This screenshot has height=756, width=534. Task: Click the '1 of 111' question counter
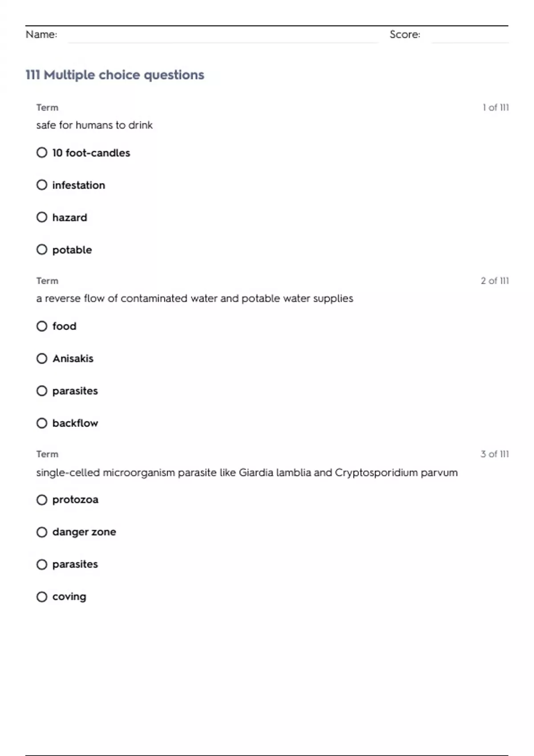coord(496,108)
